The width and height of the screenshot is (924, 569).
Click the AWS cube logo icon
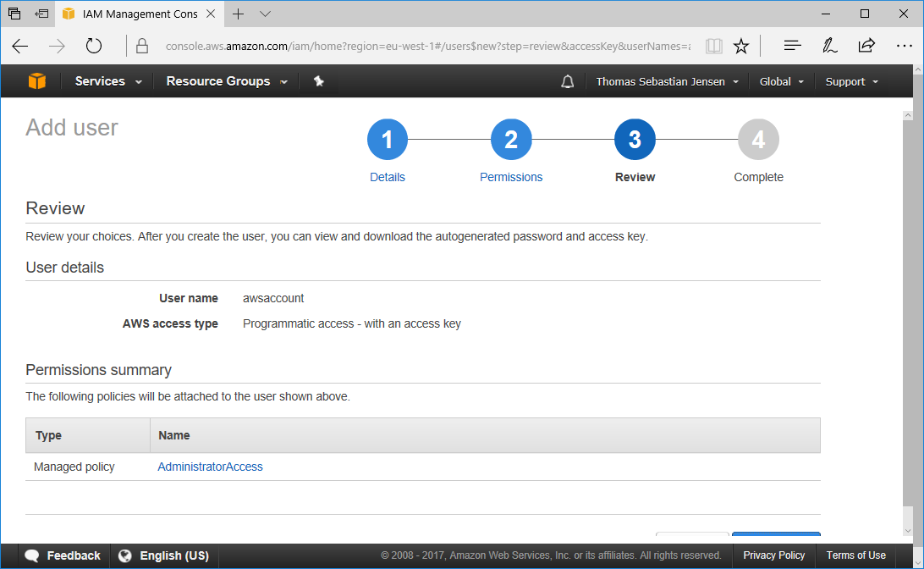36,81
